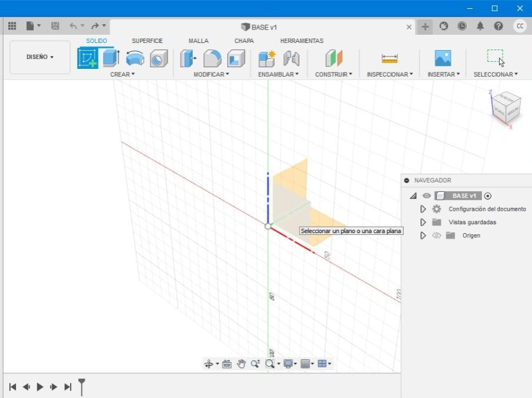Open the CONSTRUIR dropdown menu
Viewport: 532px width, 398px height.
[334, 74]
